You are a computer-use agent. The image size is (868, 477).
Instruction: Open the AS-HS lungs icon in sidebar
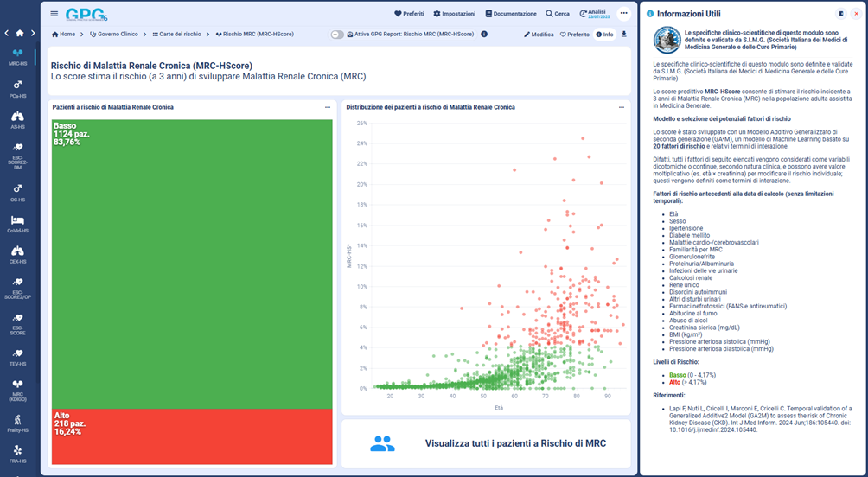[18, 119]
